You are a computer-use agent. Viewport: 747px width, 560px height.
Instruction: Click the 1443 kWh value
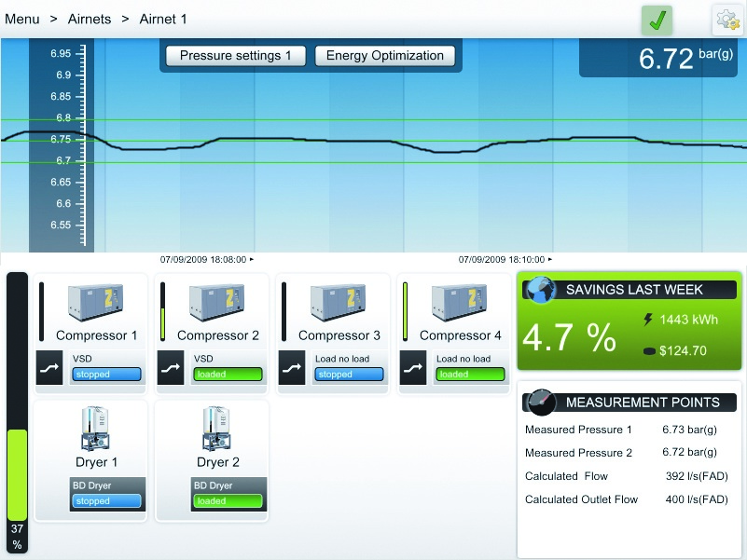point(688,320)
